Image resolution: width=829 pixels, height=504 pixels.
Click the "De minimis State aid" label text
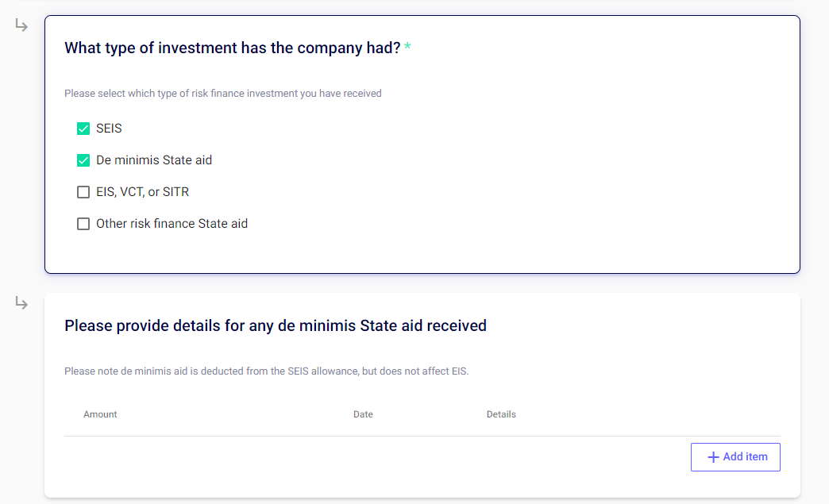[154, 160]
